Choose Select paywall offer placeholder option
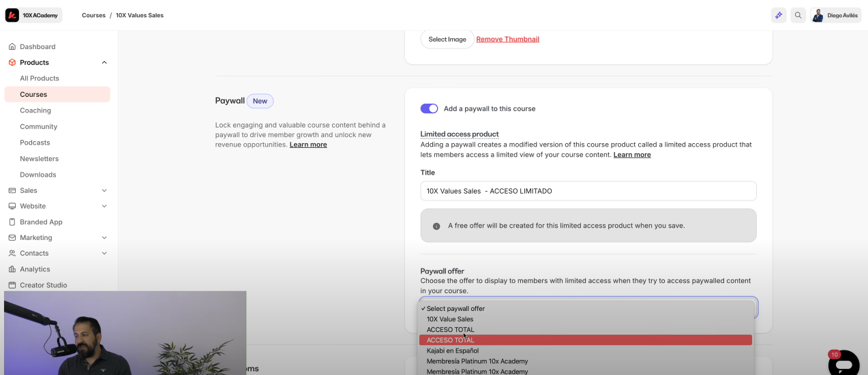 (586, 309)
